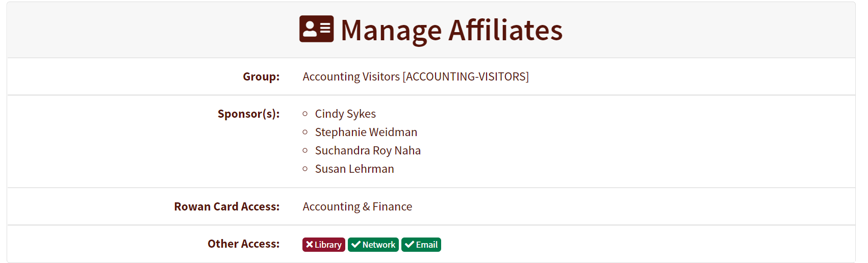Screen dimensions: 868x263
Task: Click the checkmark icon in the Network badge
Action: tap(356, 245)
